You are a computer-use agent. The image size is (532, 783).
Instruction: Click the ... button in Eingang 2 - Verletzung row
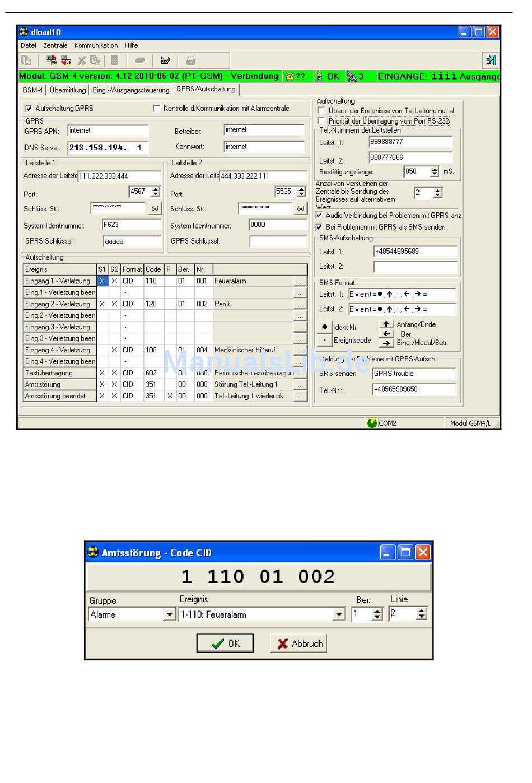301,304
